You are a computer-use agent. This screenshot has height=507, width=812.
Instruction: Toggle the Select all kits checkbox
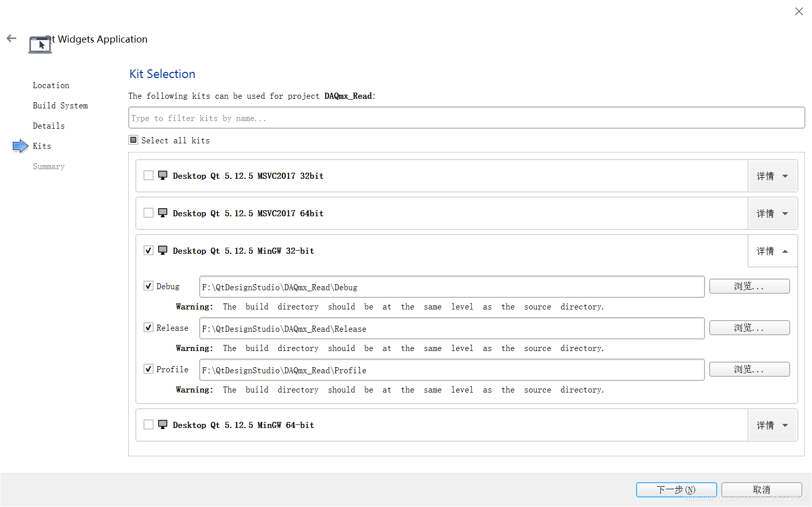coord(133,140)
